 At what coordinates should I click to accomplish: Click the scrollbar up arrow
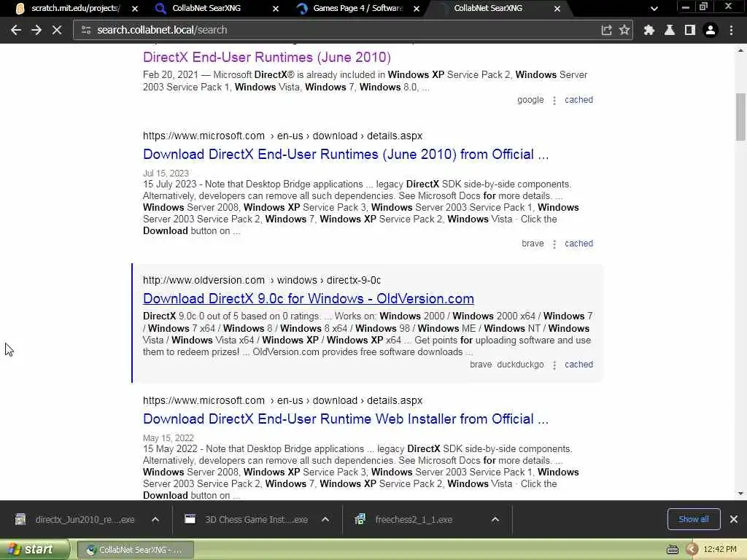tap(740, 50)
